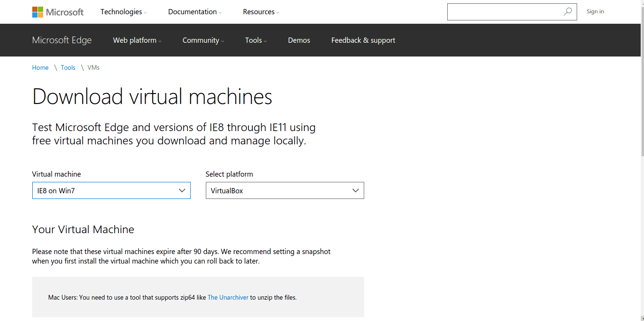This screenshot has height=321, width=644.
Task: Open the Select platform VirtualBox dropdown
Action: tap(285, 190)
